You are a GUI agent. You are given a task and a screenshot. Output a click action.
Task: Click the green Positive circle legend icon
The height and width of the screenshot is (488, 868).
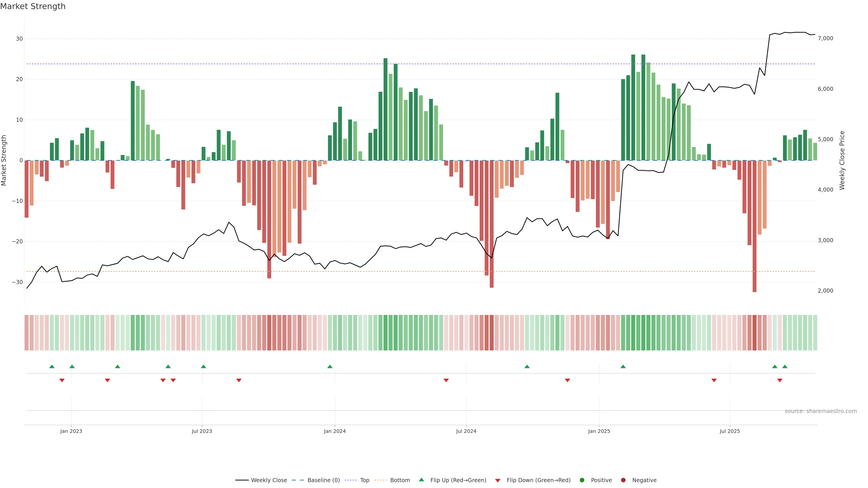click(x=582, y=480)
